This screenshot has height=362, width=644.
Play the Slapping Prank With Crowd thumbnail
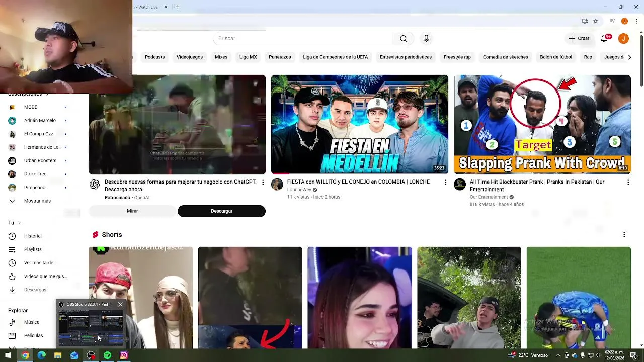(x=542, y=124)
